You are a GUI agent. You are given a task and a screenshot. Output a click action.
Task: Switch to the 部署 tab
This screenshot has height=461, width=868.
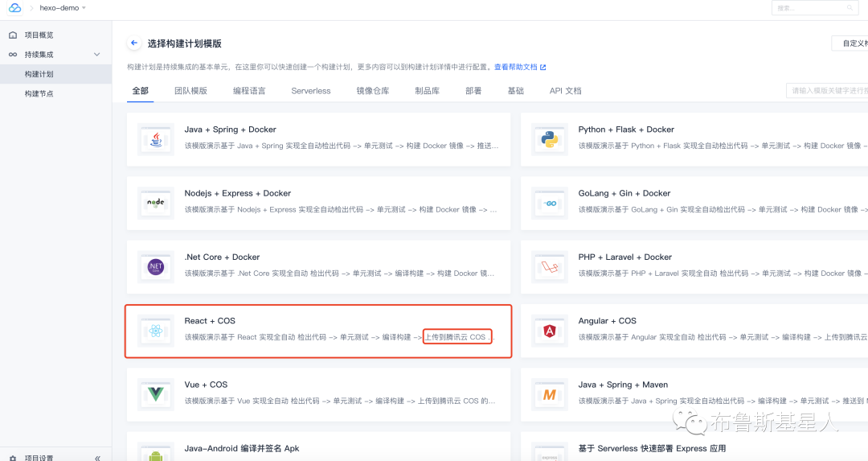click(x=473, y=90)
